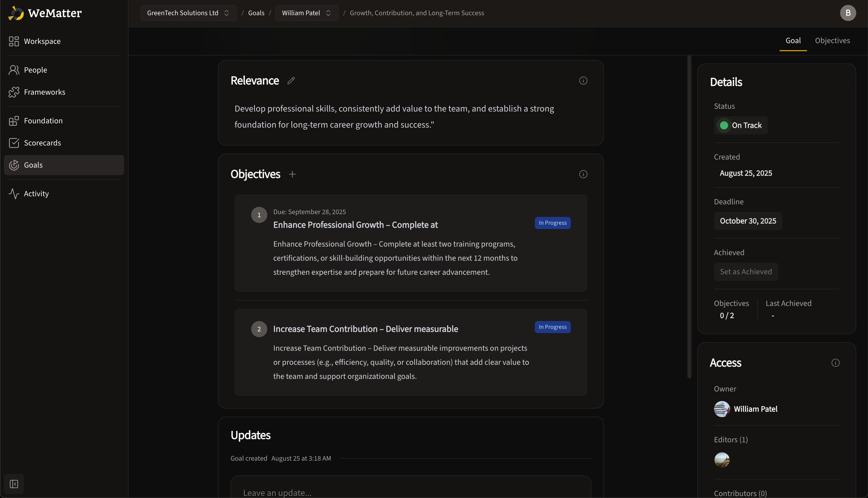
Task: Click the objective number 1 badge
Action: (x=259, y=215)
